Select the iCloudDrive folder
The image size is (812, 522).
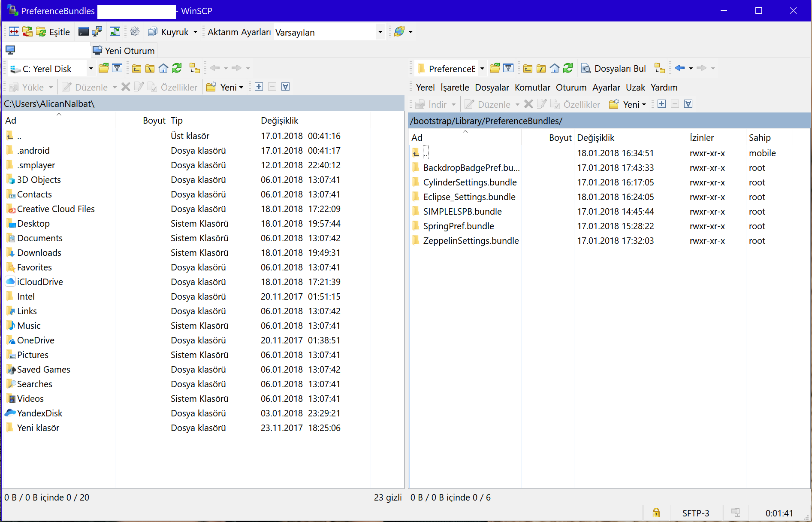40,282
